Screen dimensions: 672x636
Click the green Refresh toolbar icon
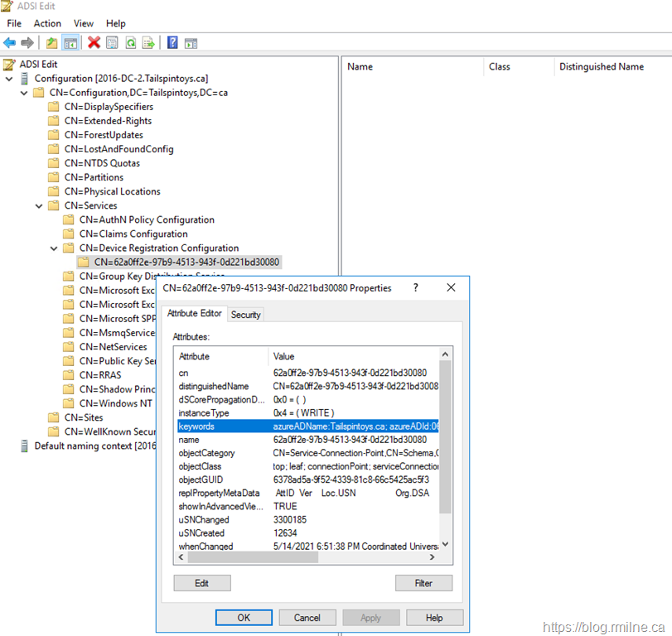pyautogui.click(x=131, y=43)
